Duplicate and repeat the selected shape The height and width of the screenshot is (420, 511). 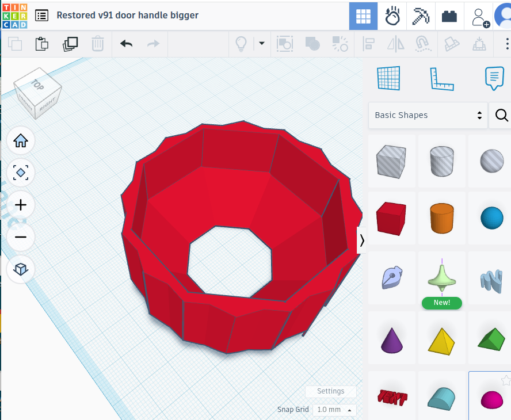pyautogui.click(x=71, y=44)
